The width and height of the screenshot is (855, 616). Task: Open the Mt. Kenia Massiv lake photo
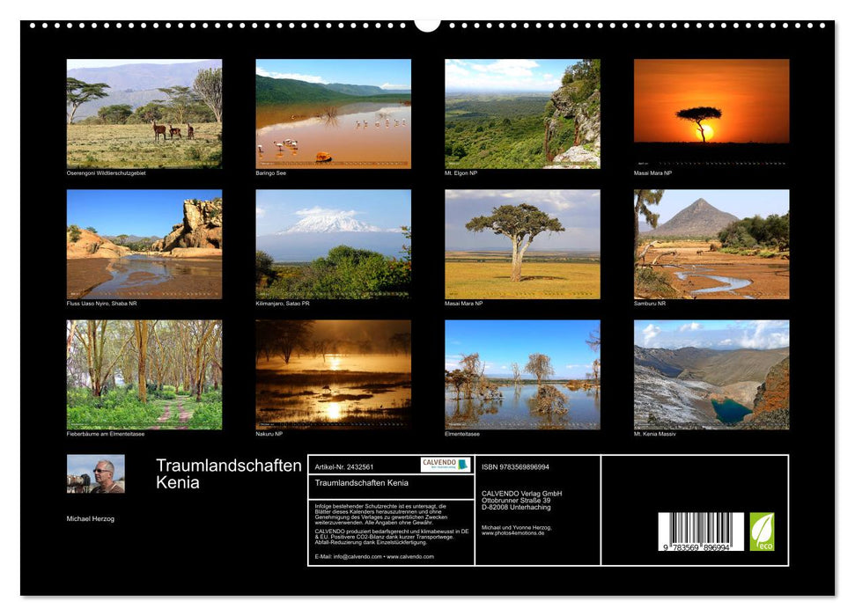click(711, 375)
